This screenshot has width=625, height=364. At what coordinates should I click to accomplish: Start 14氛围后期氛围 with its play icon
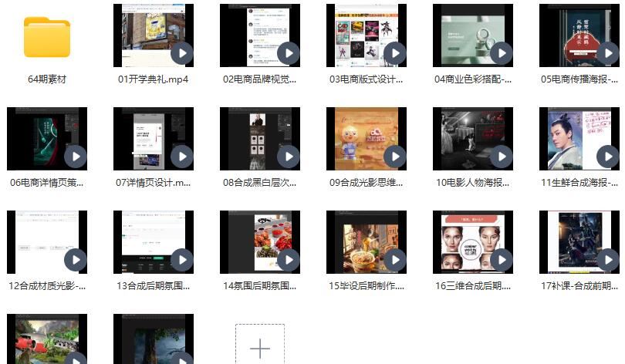point(288,260)
